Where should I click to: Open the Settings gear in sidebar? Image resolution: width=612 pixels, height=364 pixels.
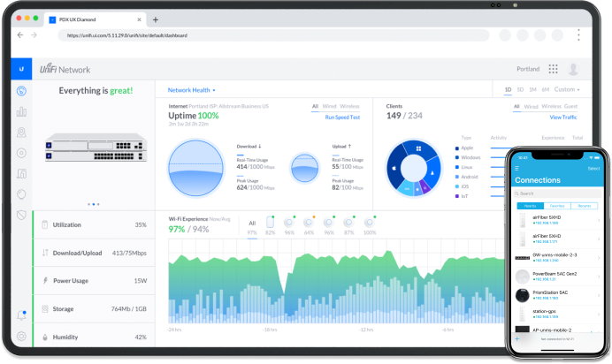pos(21,336)
